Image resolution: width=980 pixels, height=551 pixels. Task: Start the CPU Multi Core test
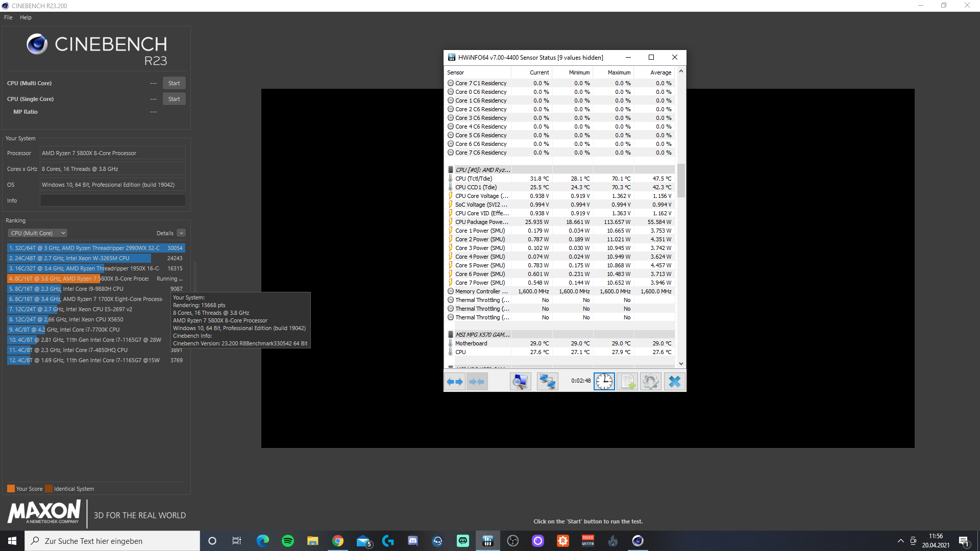pos(174,83)
